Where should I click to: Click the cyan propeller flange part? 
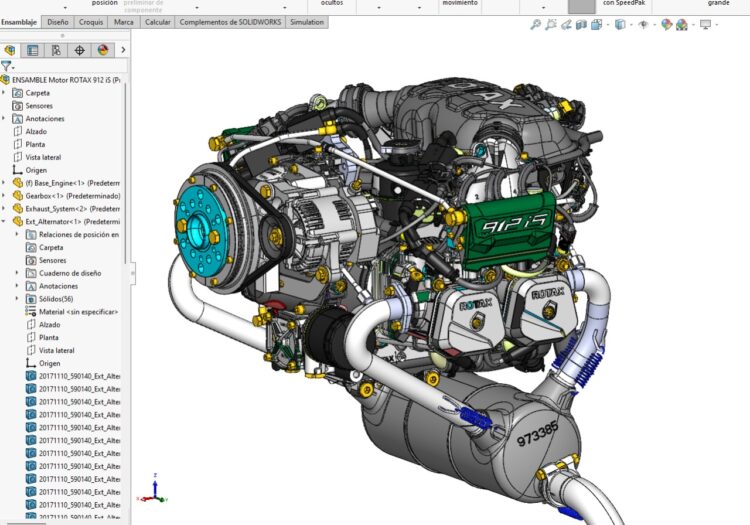pos(199,230)
